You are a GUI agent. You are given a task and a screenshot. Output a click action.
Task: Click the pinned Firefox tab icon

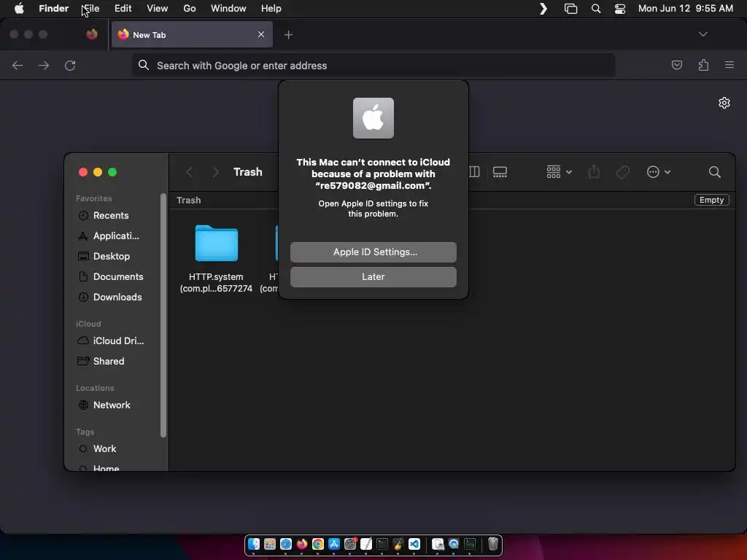[x=92, y=34]
